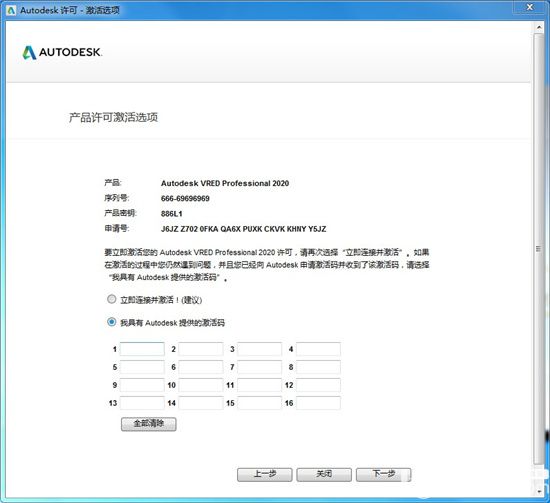Click activation code field 15
The width and height of the screenshot is (550, 503).
click(260, 403)
